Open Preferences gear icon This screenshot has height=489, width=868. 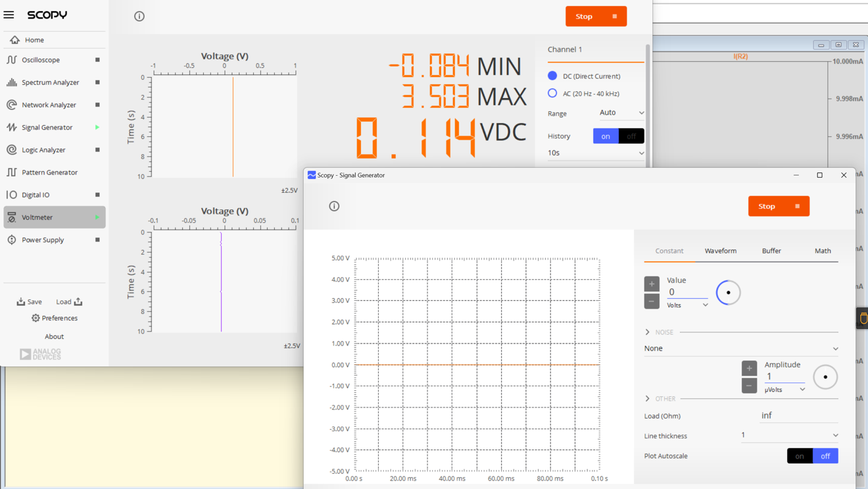[x=36, y=318]
